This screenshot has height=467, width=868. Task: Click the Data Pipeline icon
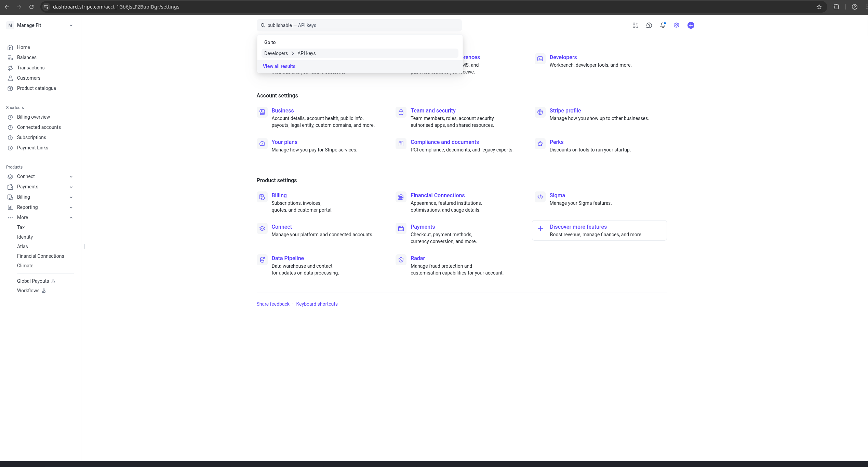click(262, 260)
